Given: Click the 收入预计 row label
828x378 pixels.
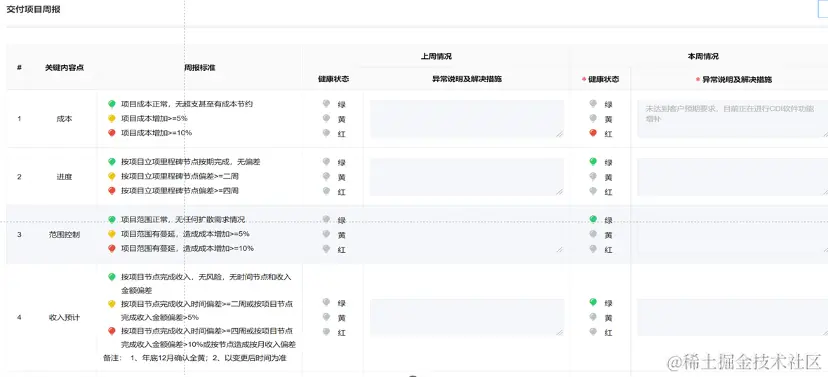Looking at the screenshot, I should (64, 317).
